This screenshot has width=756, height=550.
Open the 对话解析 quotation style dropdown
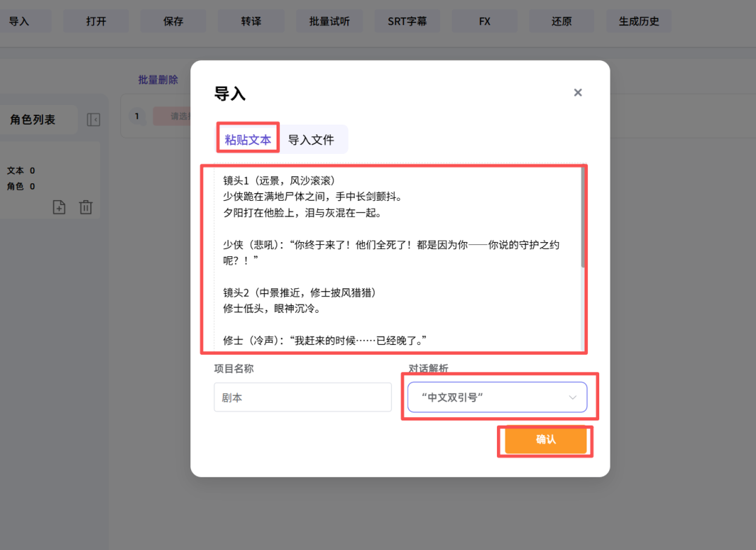click(x=497, y=397)
